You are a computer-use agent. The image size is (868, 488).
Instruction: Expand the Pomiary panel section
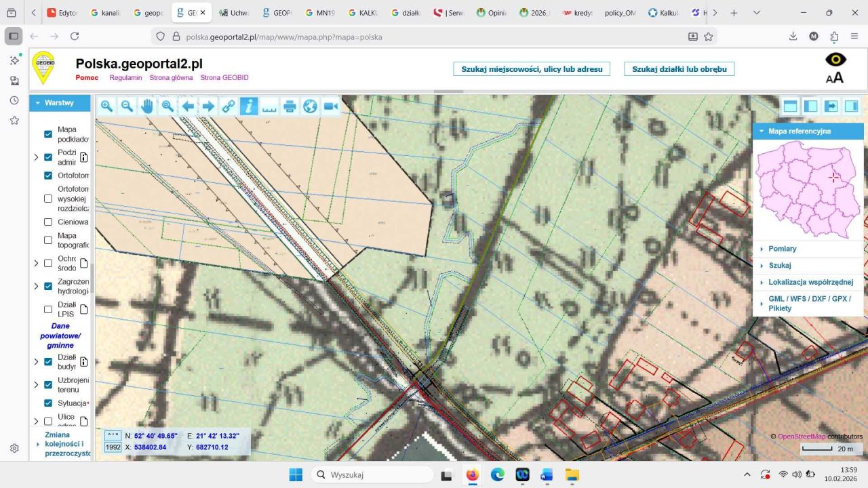pyautogui.click(x=782, y=249)
